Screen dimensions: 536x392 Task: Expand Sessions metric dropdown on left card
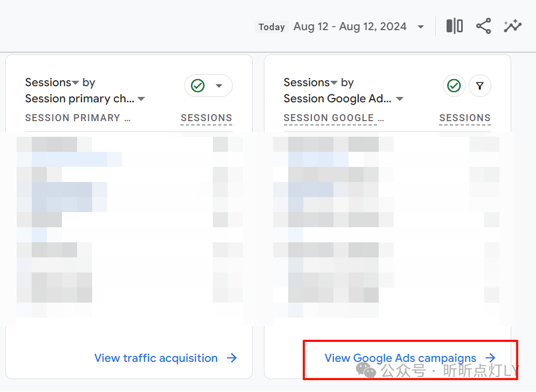pos(76,83)
